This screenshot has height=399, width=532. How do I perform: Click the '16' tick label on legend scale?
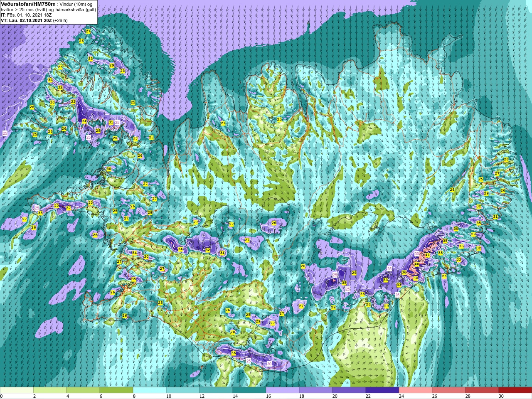[x=268, y=396]
